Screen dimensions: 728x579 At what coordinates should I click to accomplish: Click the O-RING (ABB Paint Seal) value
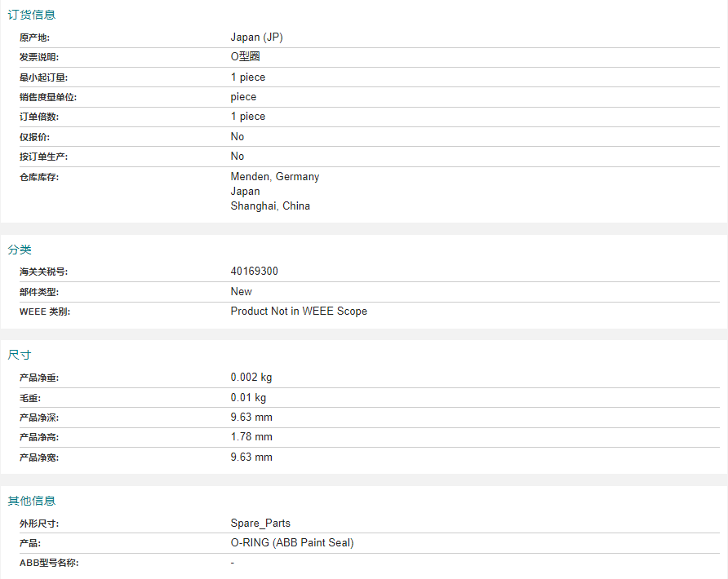pos(292,542)
